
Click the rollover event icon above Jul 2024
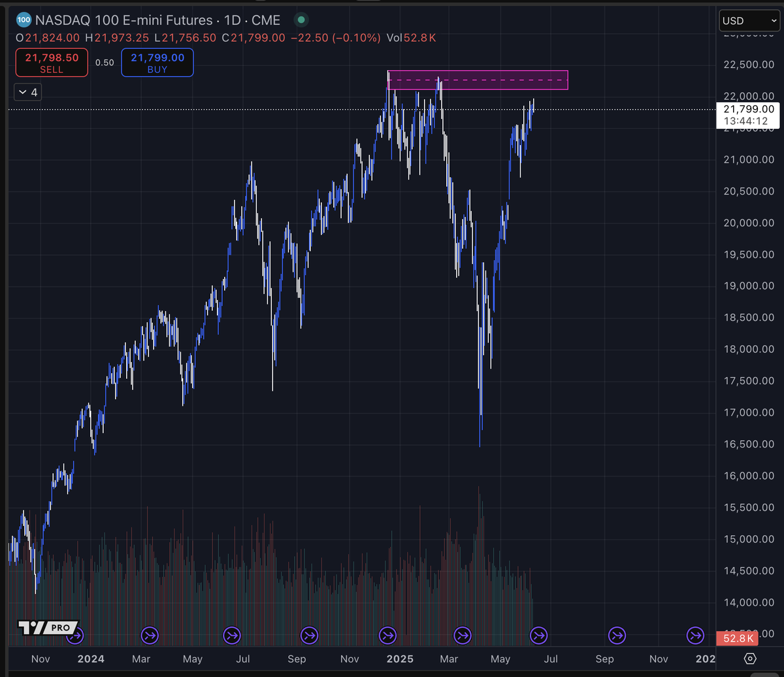click(232, 635)
